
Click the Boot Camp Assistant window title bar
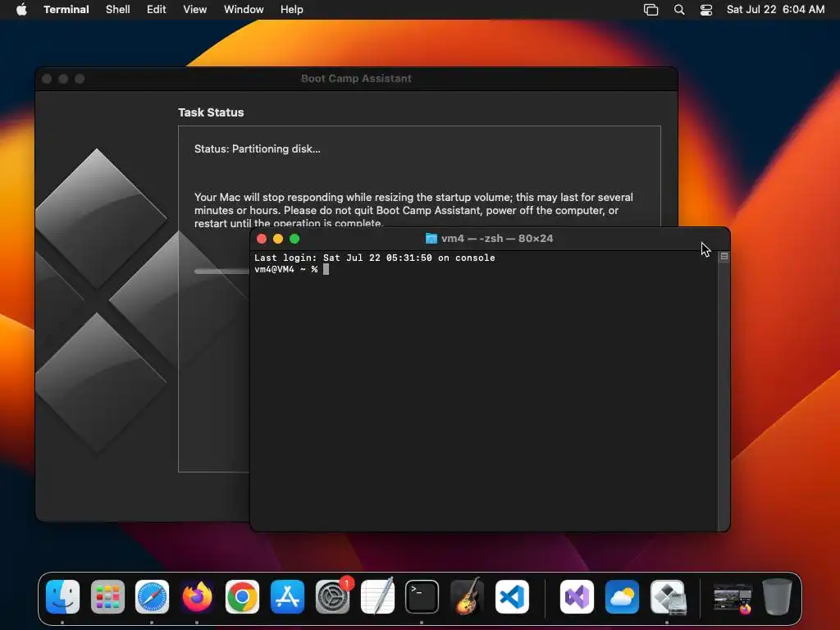(x=356, y=79)
